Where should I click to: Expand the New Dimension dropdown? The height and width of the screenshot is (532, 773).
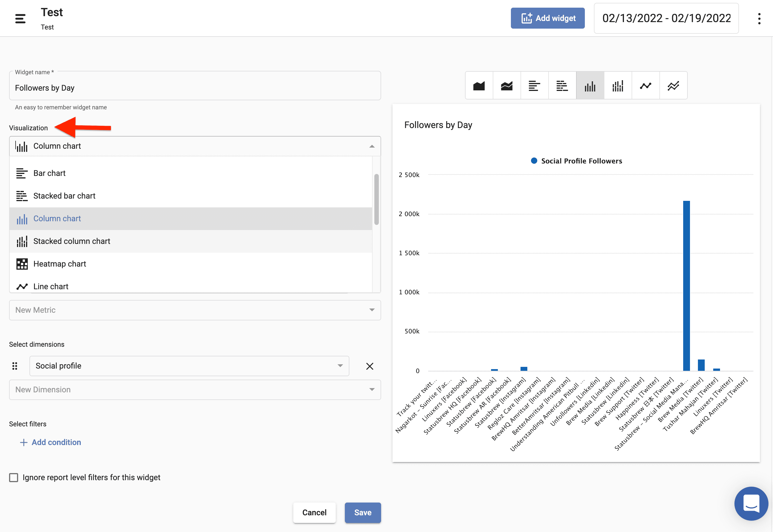[195, 390]
